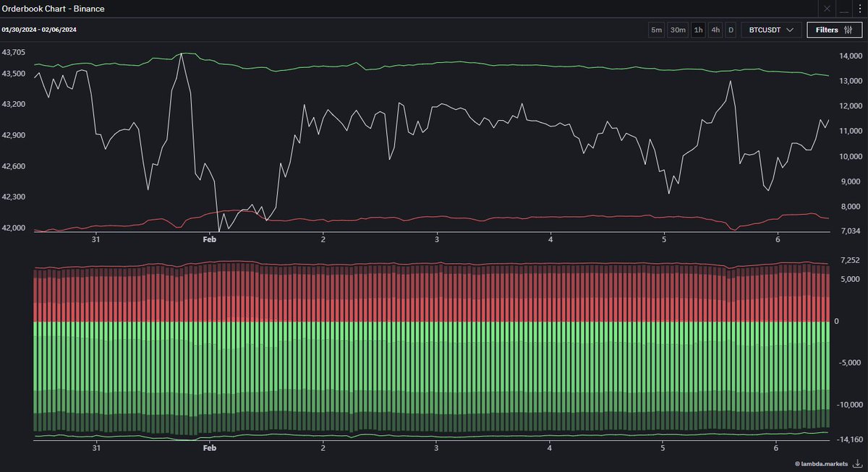Screen dimensions: 868x472
Task: Click the 43,705 price axis label
Action: point(14,53)
